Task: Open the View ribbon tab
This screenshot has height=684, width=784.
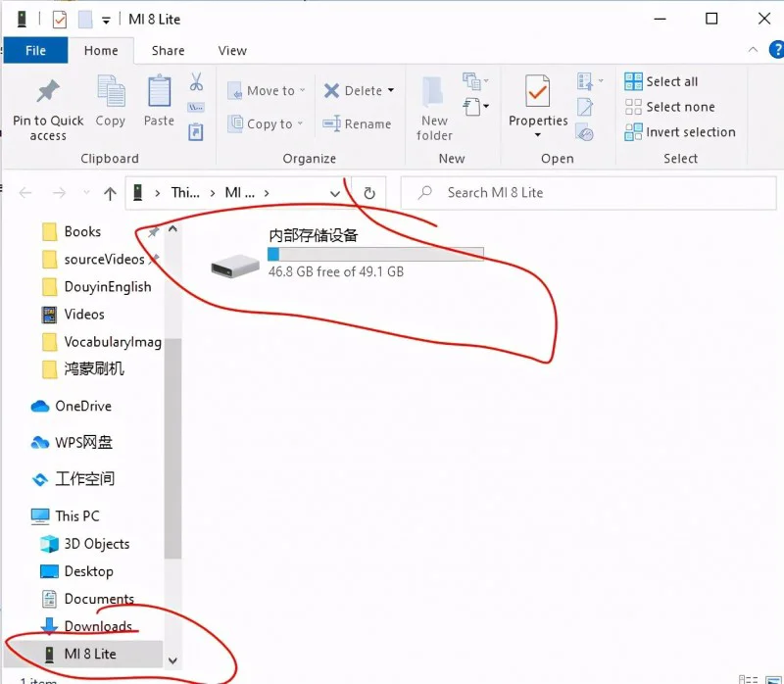Action: [232, 51]
